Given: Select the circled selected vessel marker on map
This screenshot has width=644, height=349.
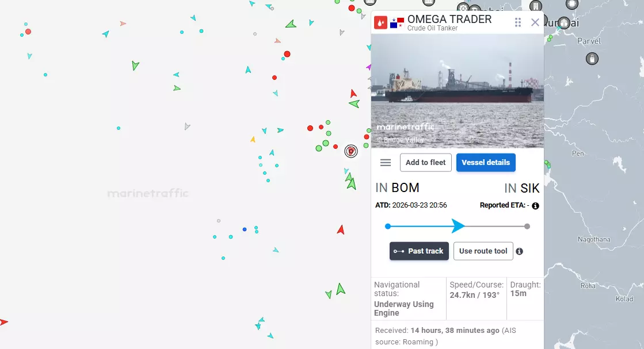Looking at the screenshot, I should tap(350, 151).
